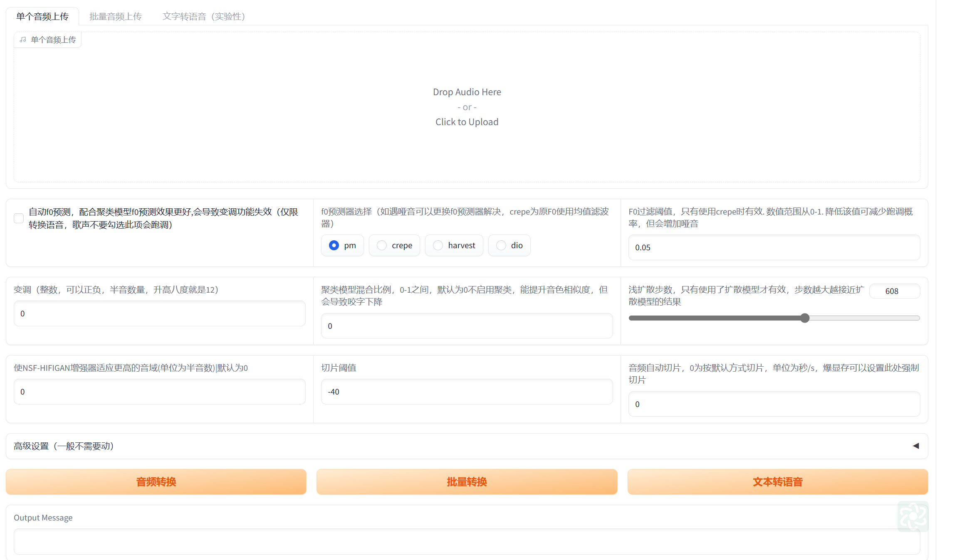Select the 单个音频上传 tab
967x560 pixels.
coord(42,17)
